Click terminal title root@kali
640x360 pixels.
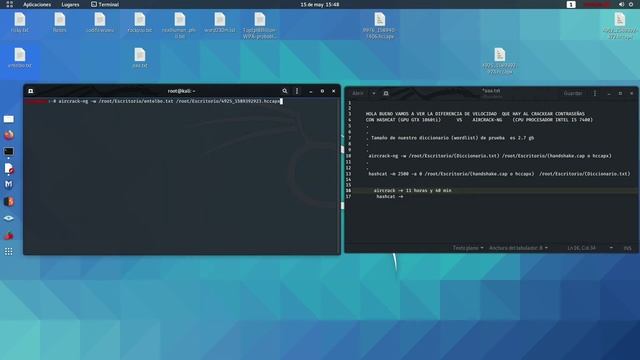(x=181, y=91)
